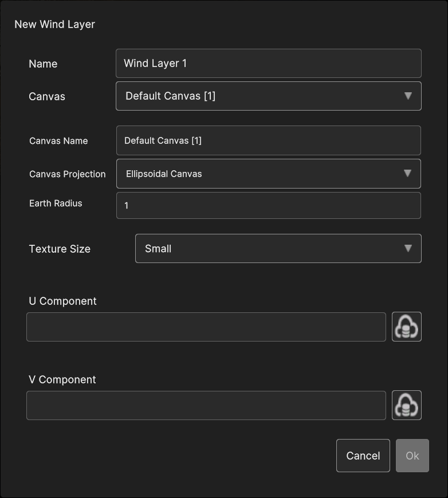
Task: Expand the Texture Size dropdown arrow
Action: tap(408, 248)
